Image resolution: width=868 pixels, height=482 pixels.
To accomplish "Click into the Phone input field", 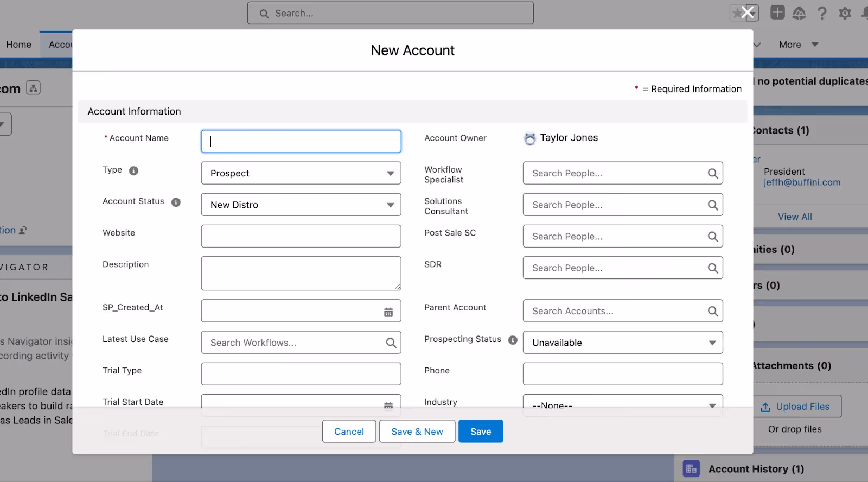I will coord(623,374).
